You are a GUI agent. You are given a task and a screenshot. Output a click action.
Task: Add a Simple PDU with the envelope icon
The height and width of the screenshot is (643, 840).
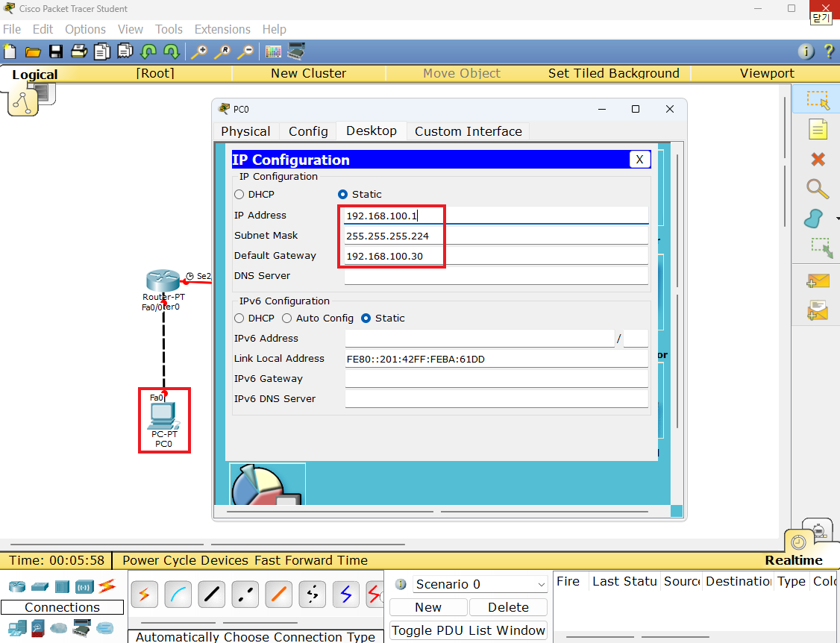tap(818, 280)
